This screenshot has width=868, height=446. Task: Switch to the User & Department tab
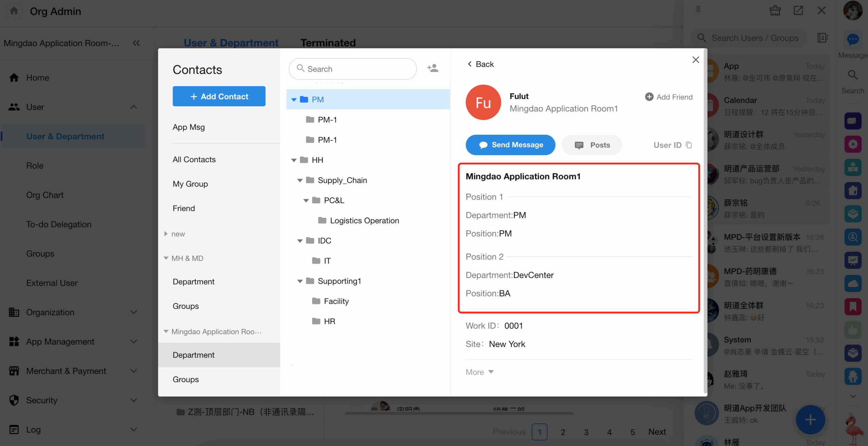click(x=231, y=43)
